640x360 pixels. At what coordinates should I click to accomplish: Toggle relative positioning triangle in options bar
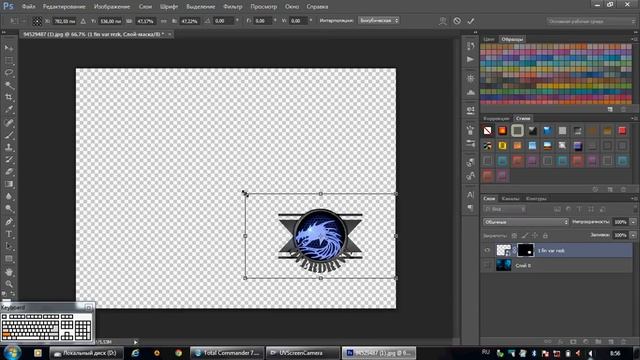[83, 21]
